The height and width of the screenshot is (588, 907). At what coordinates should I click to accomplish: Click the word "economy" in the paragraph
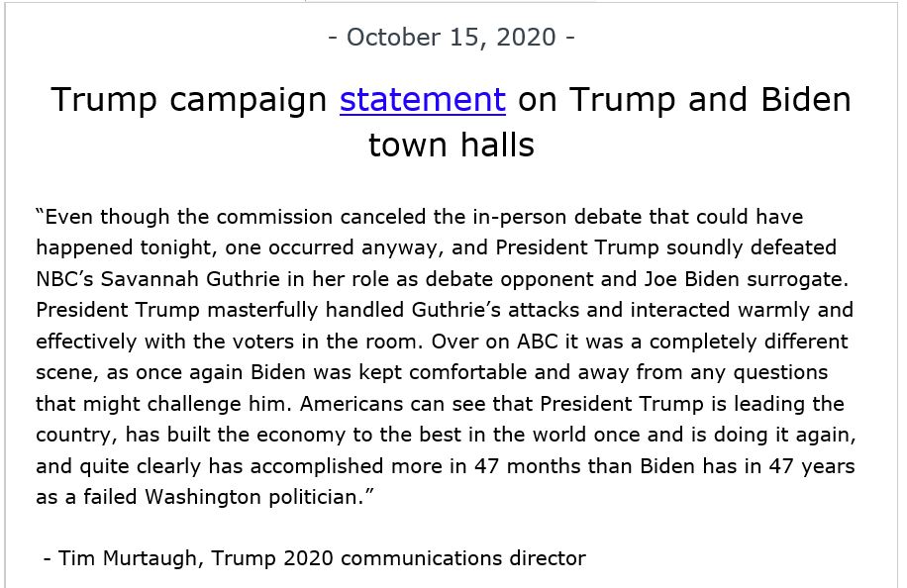coord(300,435)
